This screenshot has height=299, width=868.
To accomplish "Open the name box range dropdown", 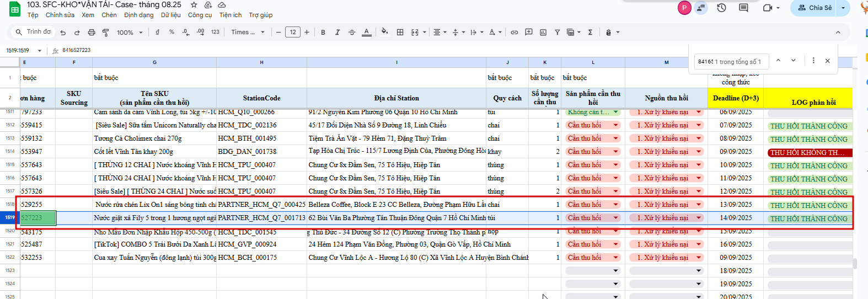I will click(40, 51).
